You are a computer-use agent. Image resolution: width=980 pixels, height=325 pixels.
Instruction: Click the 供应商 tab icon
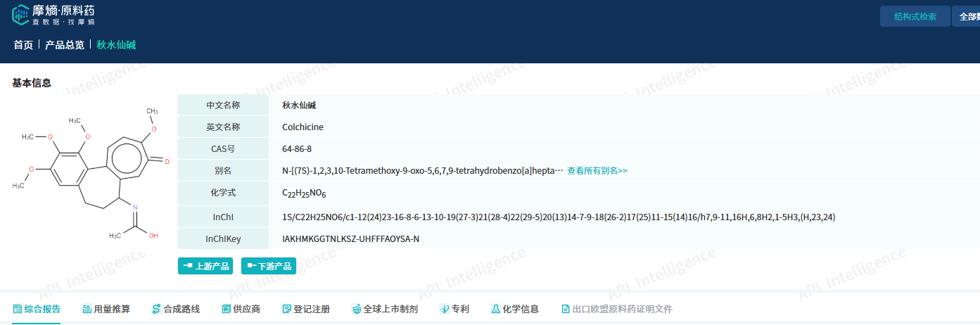(226, 310)
